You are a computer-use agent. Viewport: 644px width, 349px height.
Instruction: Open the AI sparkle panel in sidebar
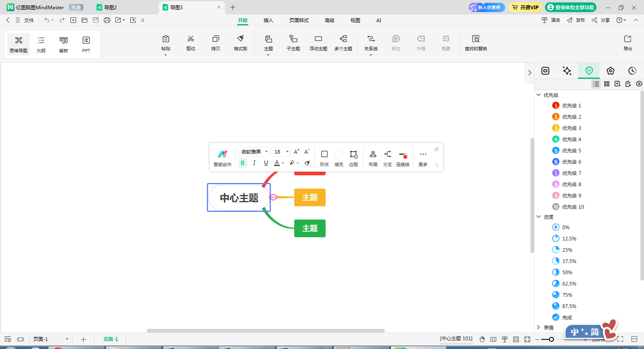(x=567, y=71)
